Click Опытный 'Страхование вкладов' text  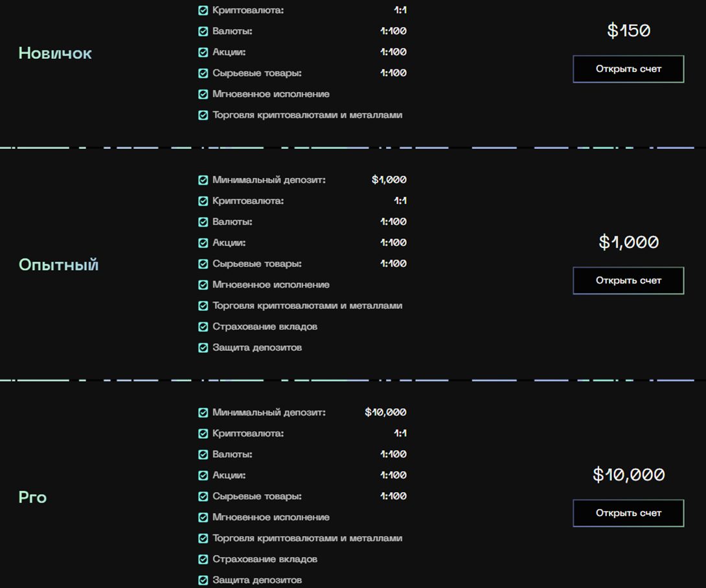[x=265, y=327]
